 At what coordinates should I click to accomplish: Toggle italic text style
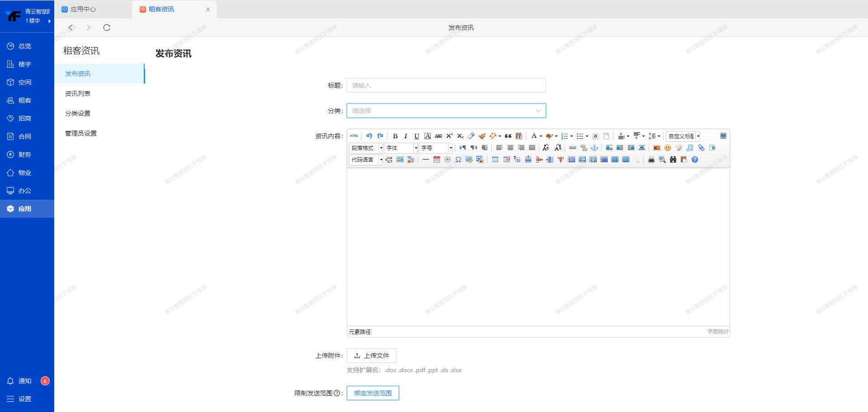click(x=406, y=136)
